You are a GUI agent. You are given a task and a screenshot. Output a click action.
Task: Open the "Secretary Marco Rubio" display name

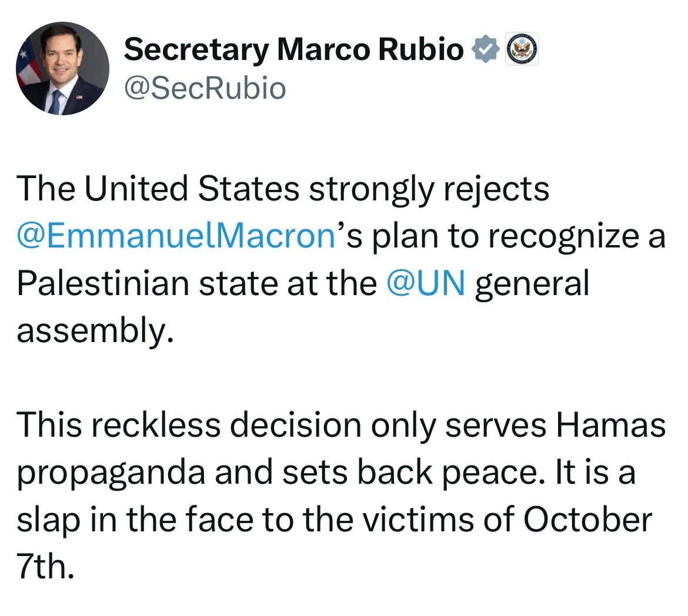click(293, 49)
